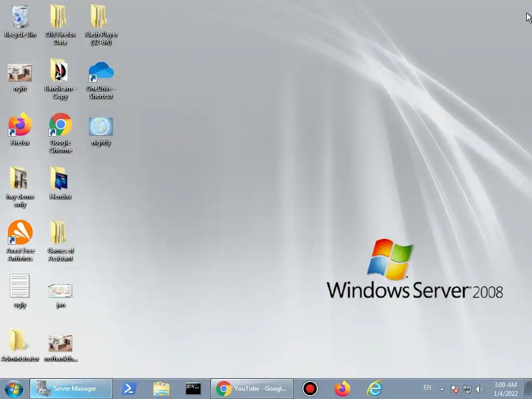Open Command Prompt from taskbar
The width and height of the screenshot is (532, 399).
coord(193,389)
